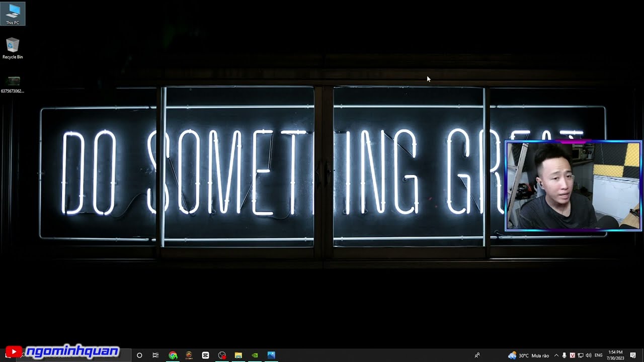Image resolution: width=644 pixels, height=362 pixels.
Task: Open the CapCut app in taskbar
Action: (205, 355)
